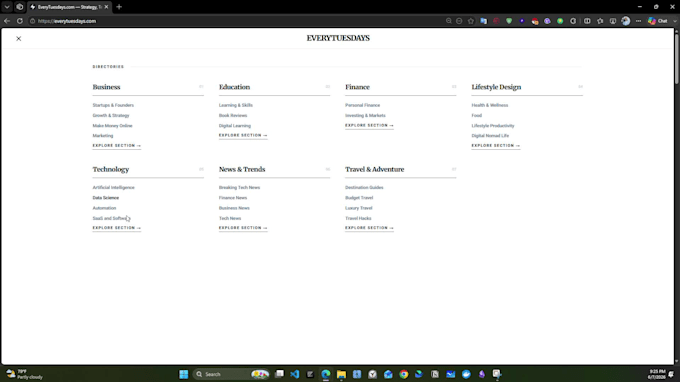This screenshot has width=680, height=382.
Task: Launch Google Chrome from the taskbar
Action: tap(404, 374)
